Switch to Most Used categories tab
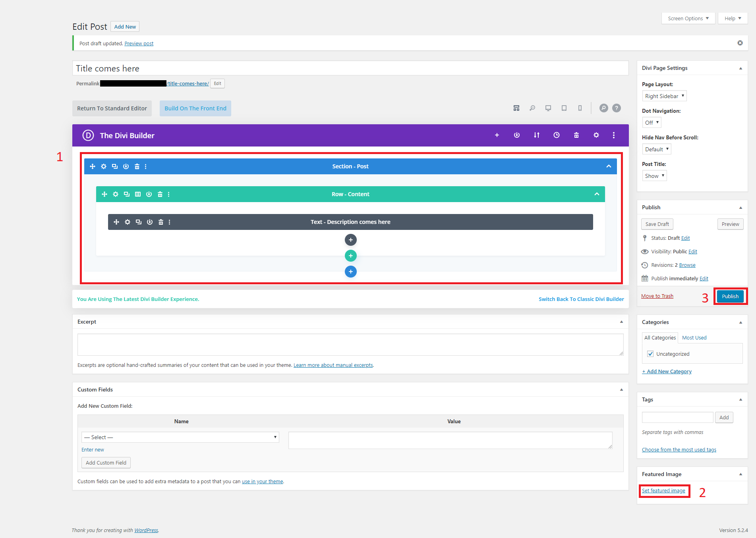This screenshot has height=538, width=756. pyautogui.click(x=694, y=337)
